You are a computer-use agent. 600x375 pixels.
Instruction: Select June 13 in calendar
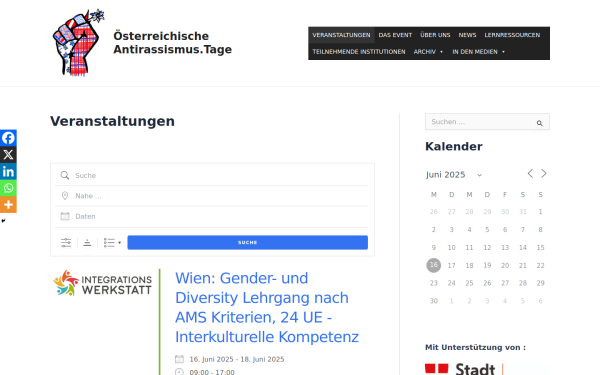[505, 248]
